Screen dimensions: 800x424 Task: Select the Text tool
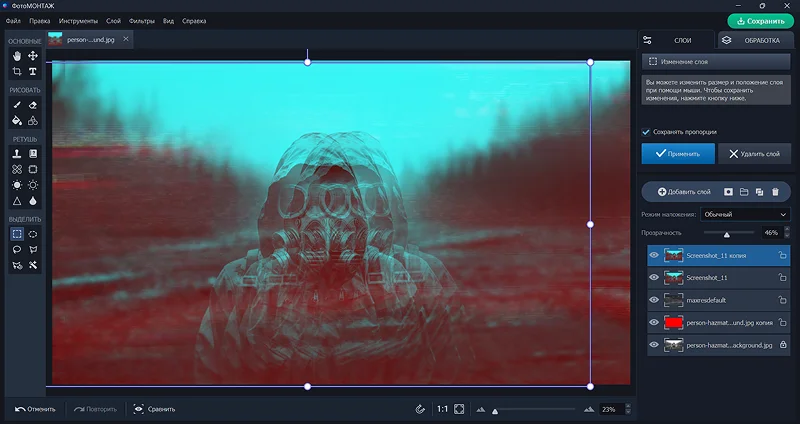coord(33,71)
